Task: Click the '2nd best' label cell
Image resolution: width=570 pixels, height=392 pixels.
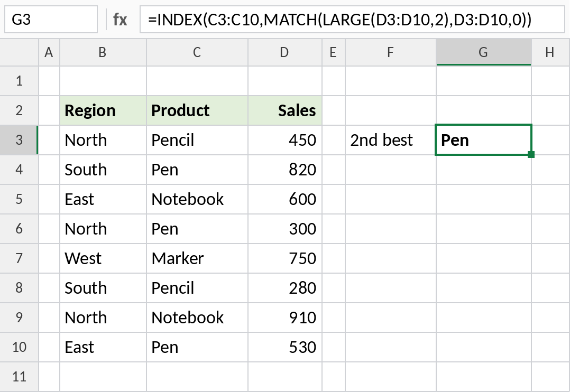Action: pyautogui.click(x=390, y=140)
